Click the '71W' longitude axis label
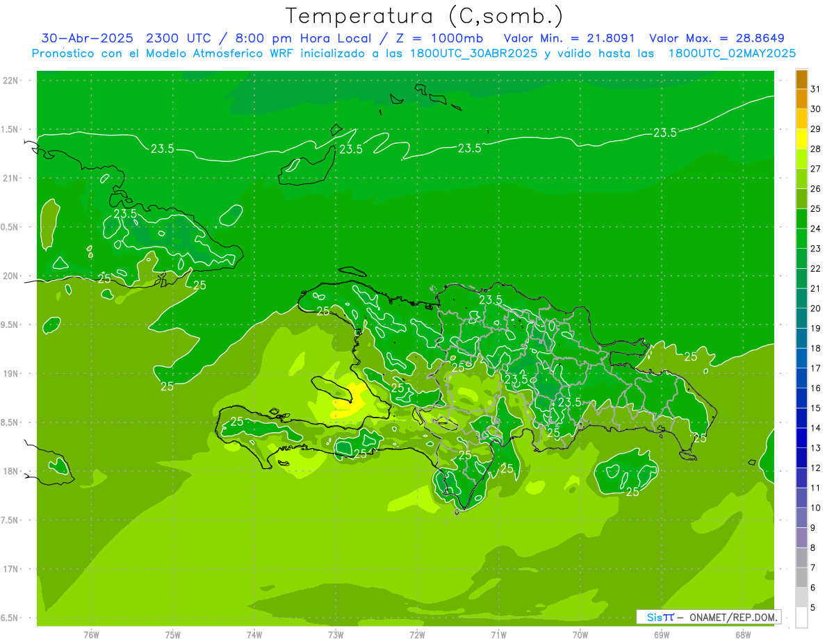Image resolution: width=834 pixels, height=644 pixels. (498, 635)
